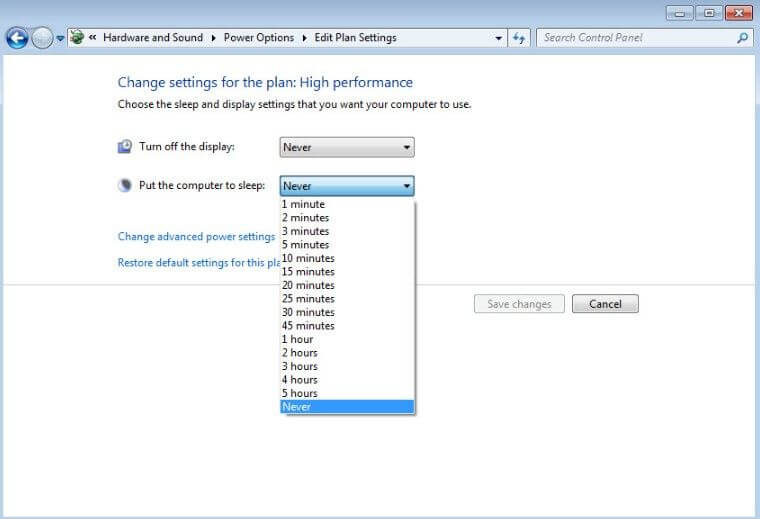Pick 2 hours from sleep options
Image resolution: width=760 pixels, height=519 pixels.
[x=299, y=353]
